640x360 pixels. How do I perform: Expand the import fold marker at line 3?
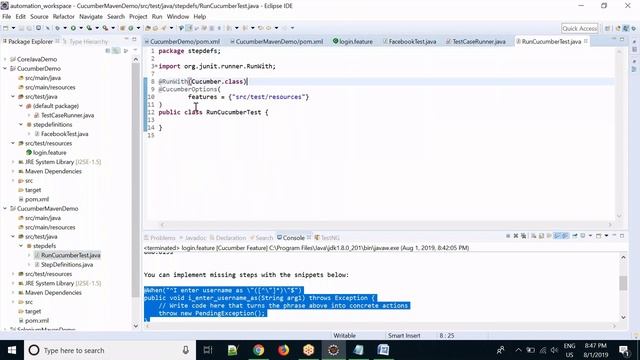[x=155, y=66]
